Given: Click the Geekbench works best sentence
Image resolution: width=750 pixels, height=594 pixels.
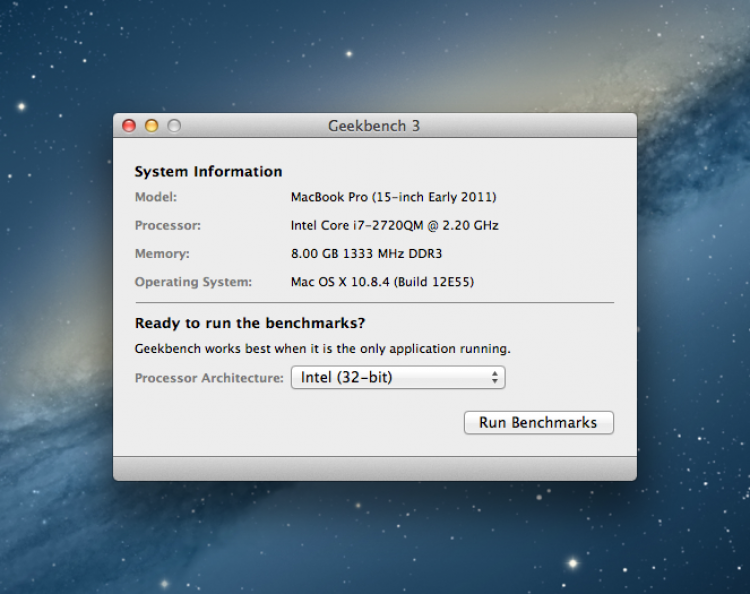Looking at the screenshot, I should tap(323, 349).
